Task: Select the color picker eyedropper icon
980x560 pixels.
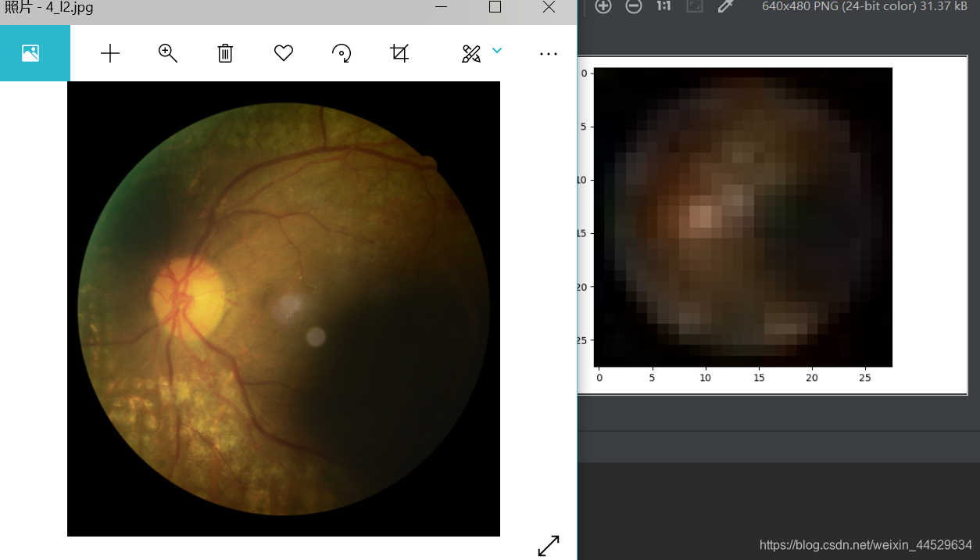Action: coord(725,6)
